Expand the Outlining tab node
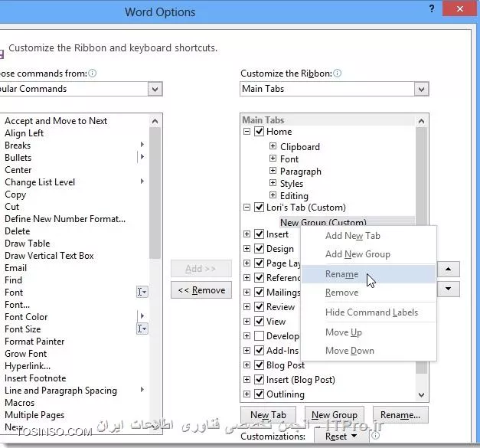Screen dimensions: 480x448 pos(247,394)
